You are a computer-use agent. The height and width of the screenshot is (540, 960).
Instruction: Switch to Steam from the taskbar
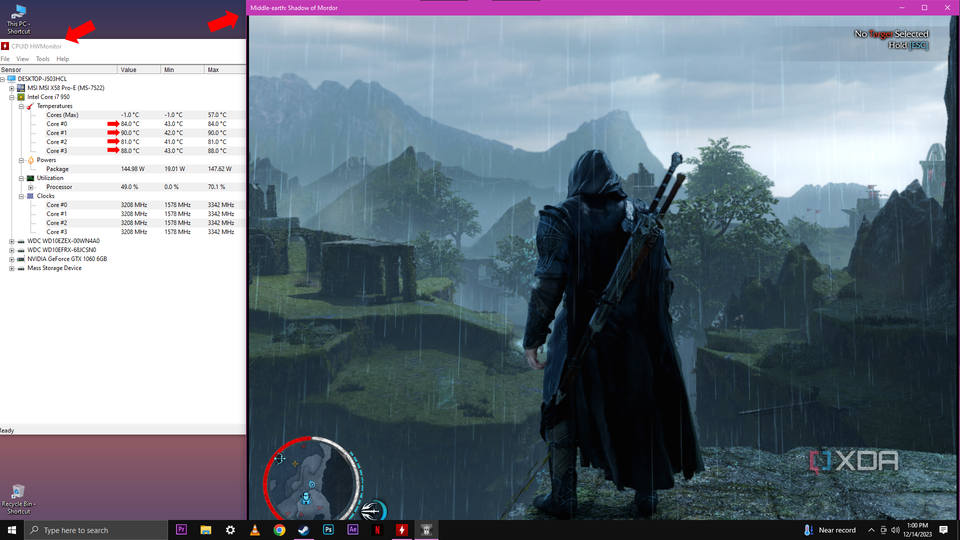click(304, 530)
